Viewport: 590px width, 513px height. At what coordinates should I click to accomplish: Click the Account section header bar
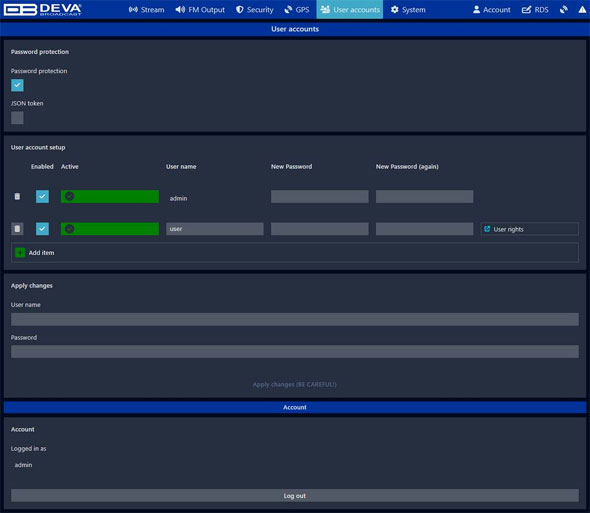(295, 407)
